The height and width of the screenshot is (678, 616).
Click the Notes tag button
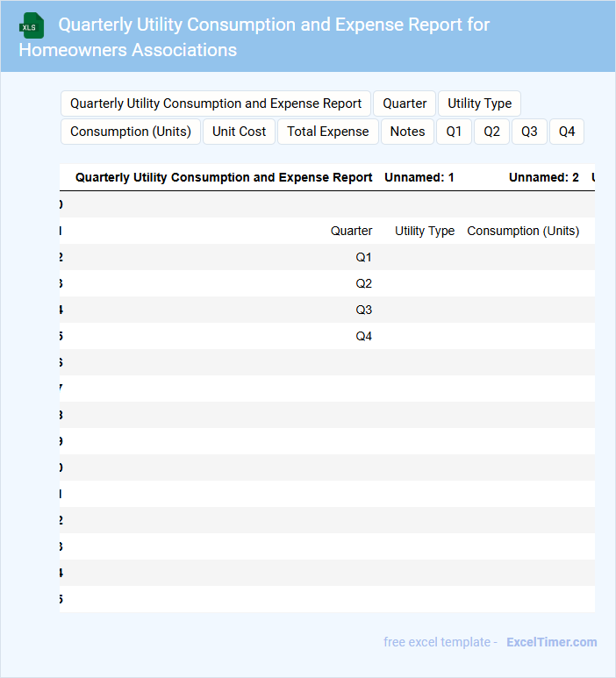(407, 132)
